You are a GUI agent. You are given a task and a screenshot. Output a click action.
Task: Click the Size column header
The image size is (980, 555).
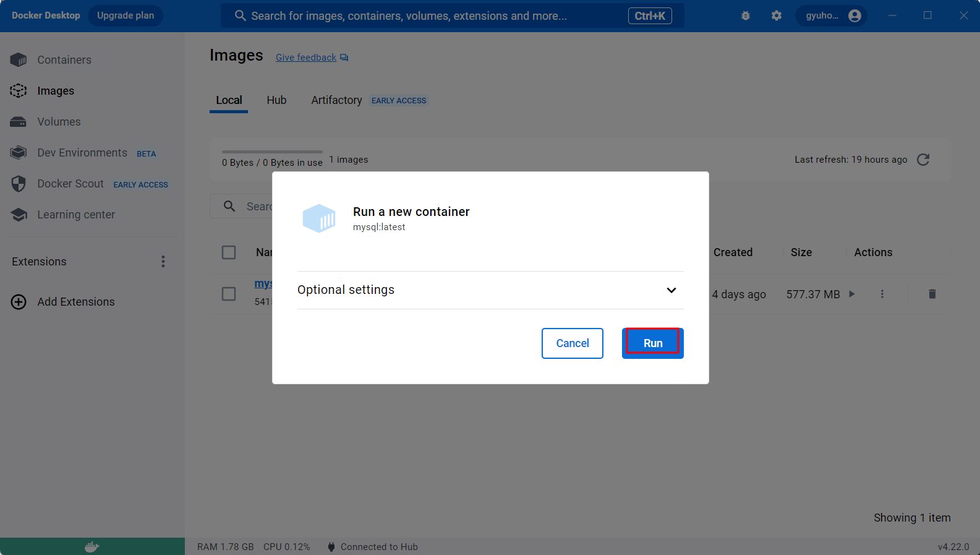point(801,252)
